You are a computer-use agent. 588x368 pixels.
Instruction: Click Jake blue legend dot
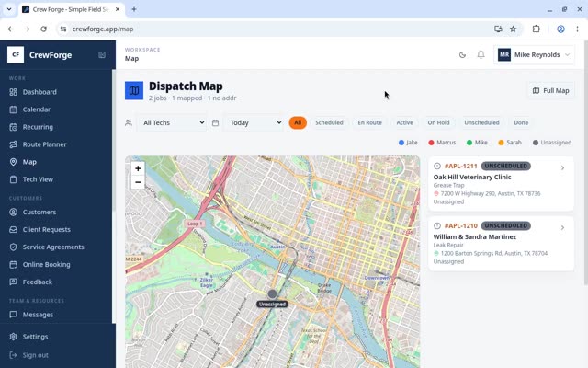click(x=401, y=143)
